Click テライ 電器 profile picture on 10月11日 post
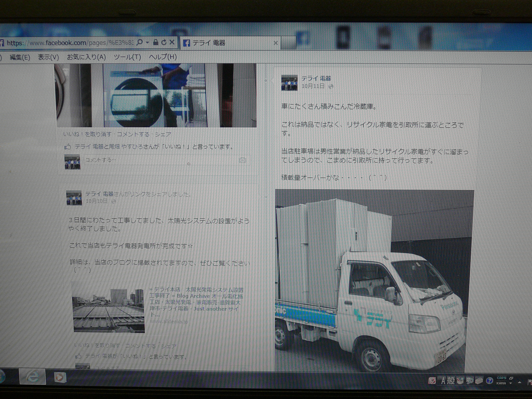Screen dimensions: 532x399 (289, 83)
